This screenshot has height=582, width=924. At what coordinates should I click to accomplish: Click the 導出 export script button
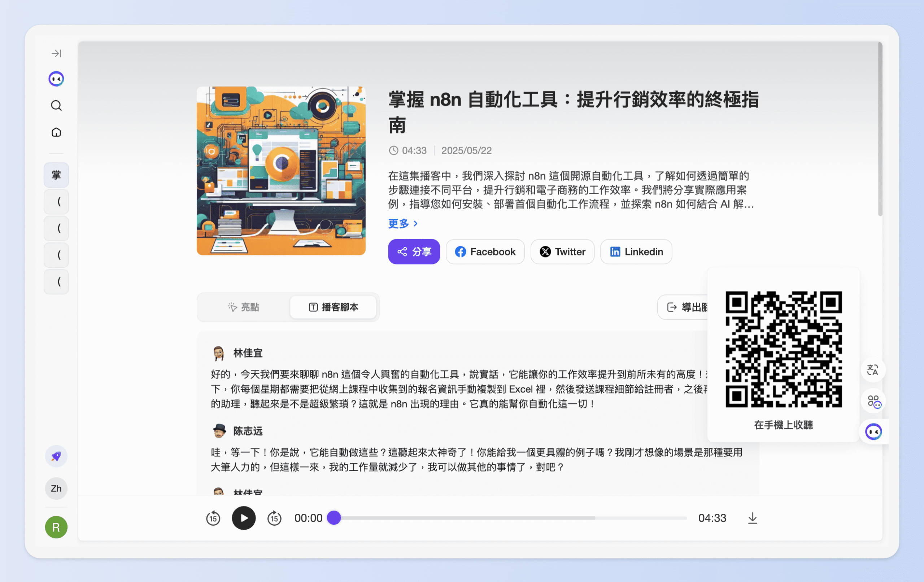683,307
